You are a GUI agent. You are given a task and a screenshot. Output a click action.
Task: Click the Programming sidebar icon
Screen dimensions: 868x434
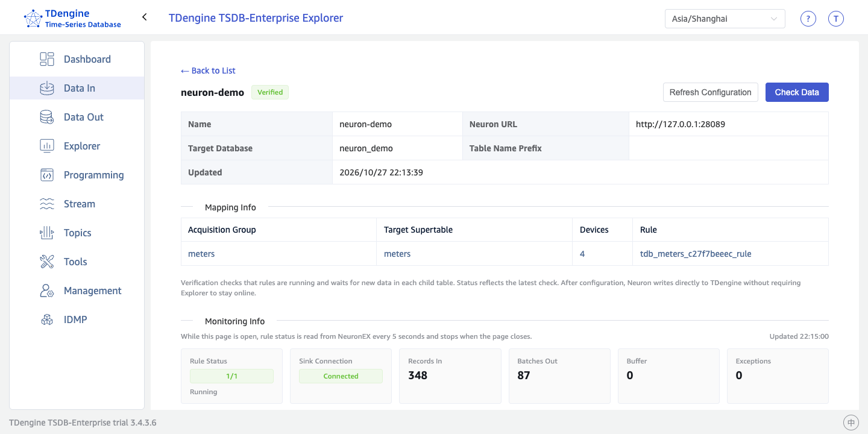47,175
